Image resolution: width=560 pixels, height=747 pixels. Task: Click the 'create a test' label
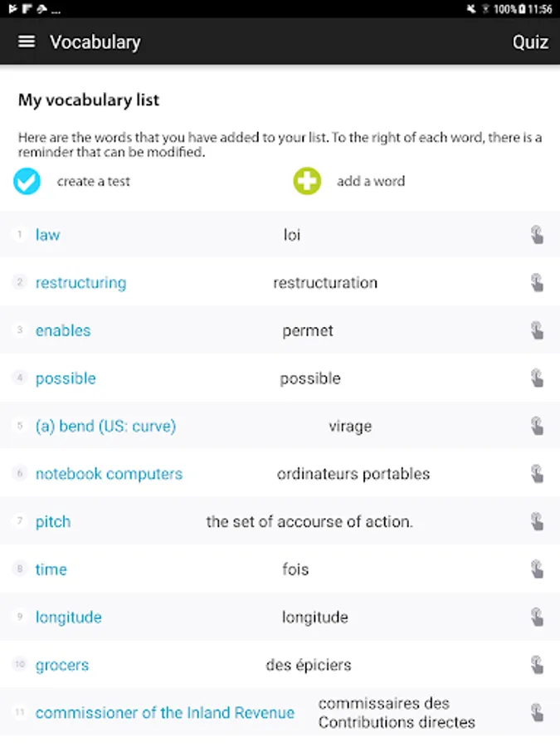pos(94,181)
